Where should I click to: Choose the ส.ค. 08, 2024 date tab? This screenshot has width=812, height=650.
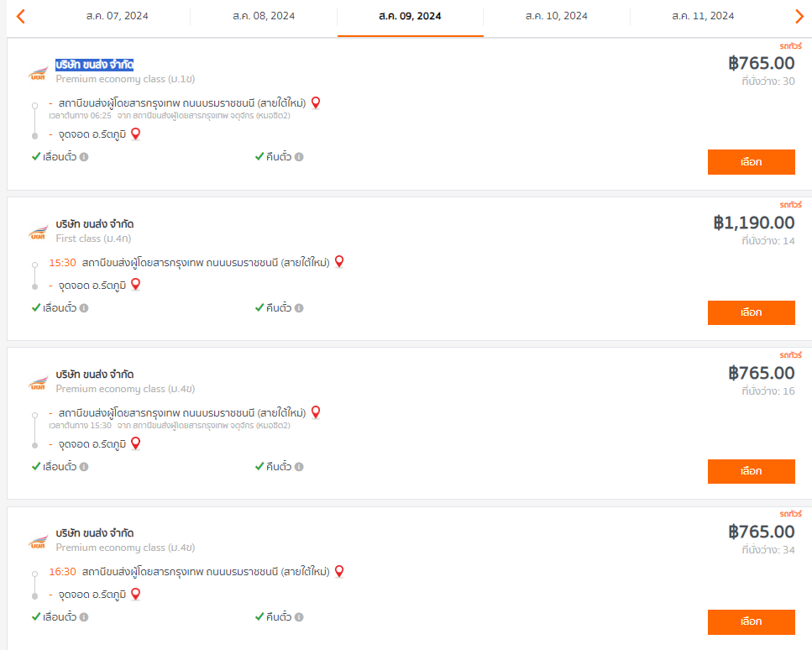[264, 16]
